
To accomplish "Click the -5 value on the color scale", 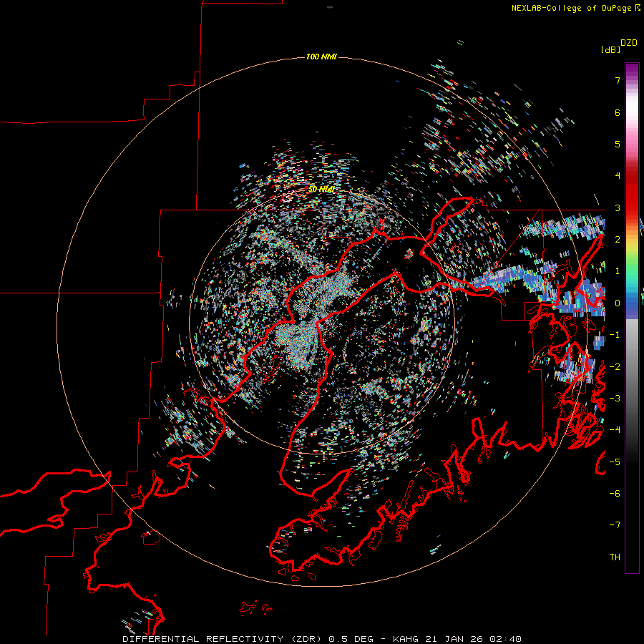I will [x=615, y=462].
